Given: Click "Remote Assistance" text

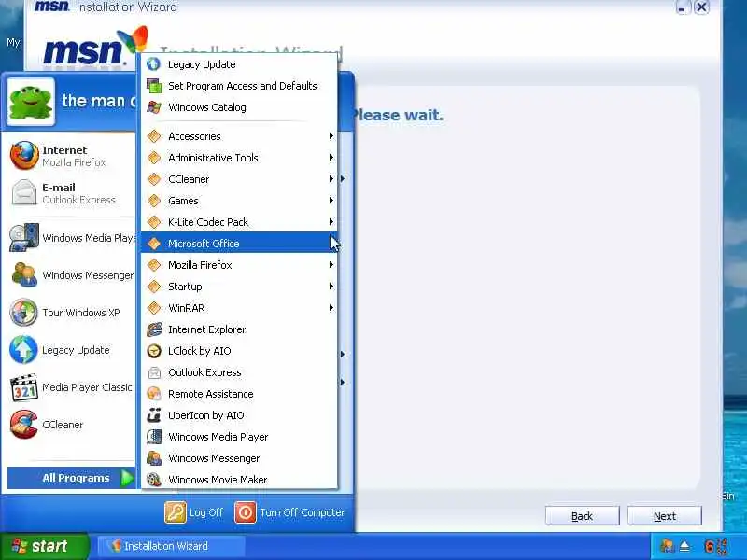Looking at the screenshot, I should [x=211, y=394].
